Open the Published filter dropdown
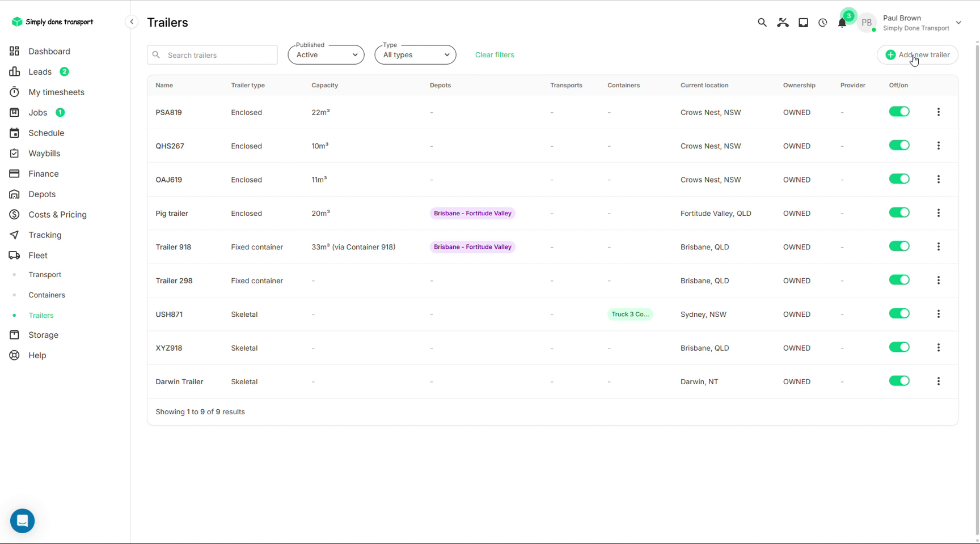Screen dimensions: 980x544 pyautogui.click(x=326, y=55)
